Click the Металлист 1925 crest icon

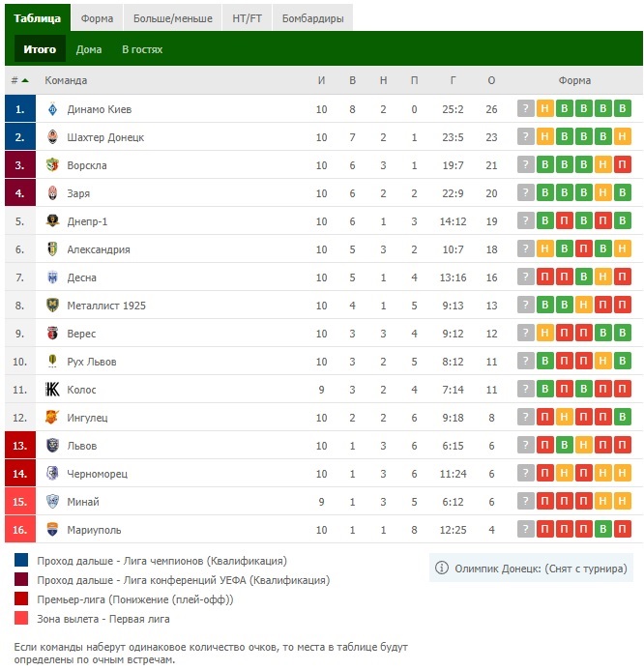pyautogui.click(x=52, y=306)
